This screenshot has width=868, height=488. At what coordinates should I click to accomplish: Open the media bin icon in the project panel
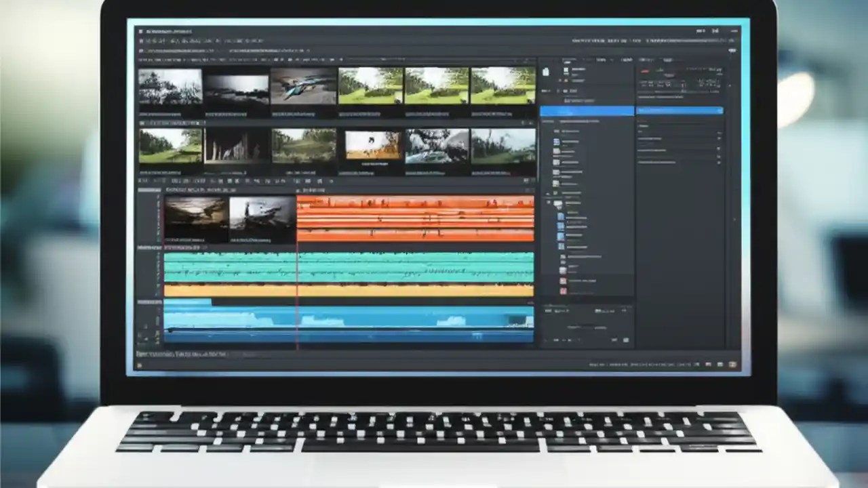pyautogui.click(x=546, y=71)
